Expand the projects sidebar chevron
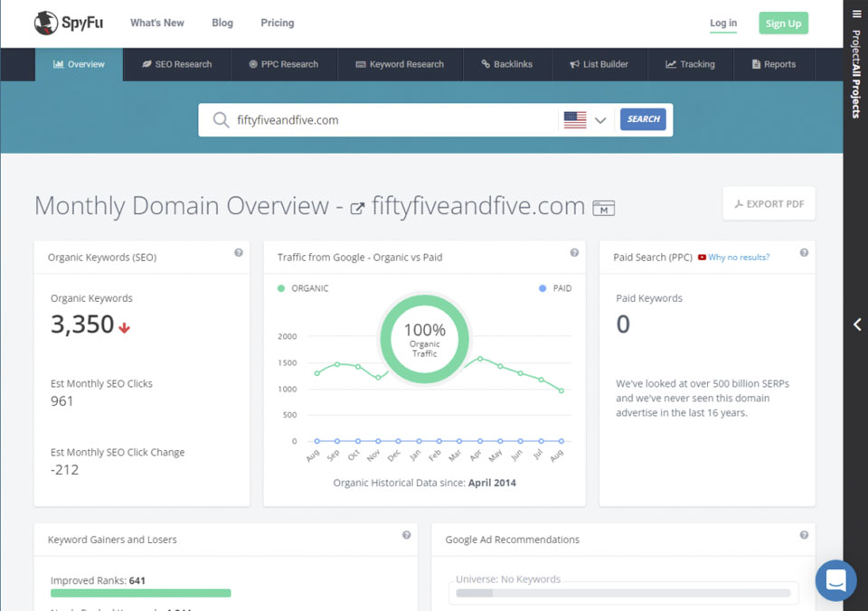The width and height of the screenshot is (868, 611). pos(857,324)
